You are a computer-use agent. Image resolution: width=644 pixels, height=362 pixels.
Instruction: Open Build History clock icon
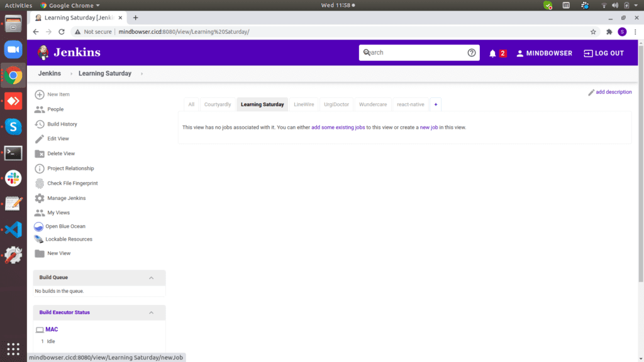click(x=40, y=124)
